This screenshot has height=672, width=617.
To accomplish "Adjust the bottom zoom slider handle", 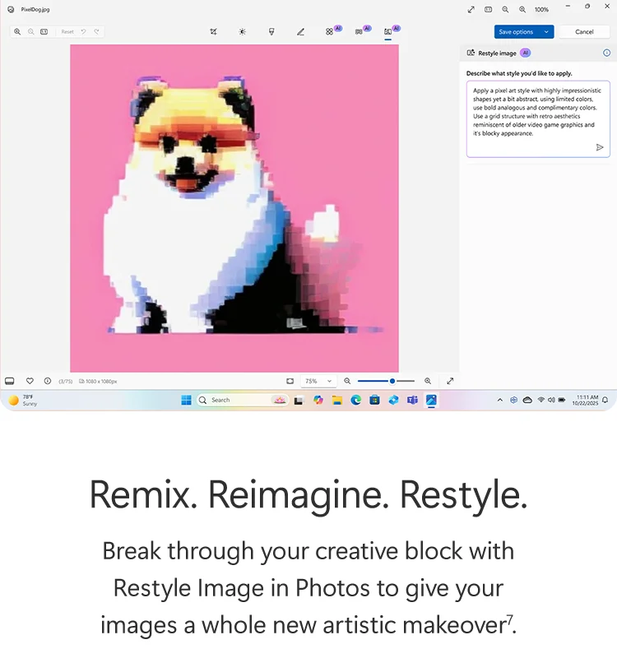I will [x=392, y=381].
